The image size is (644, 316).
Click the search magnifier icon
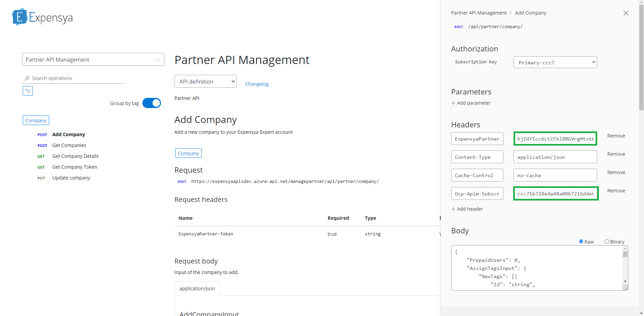click(27, 78)
